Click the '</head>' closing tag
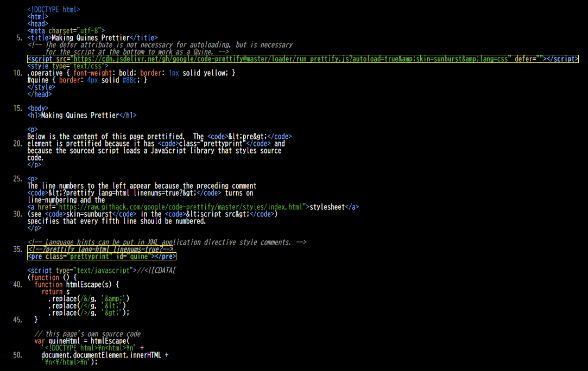The width and height of the screenshot is (588, 371). click(x=40, y=94)
